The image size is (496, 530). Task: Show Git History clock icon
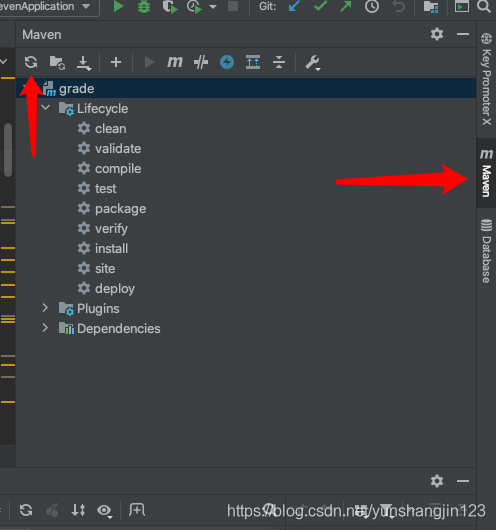point(372,6)
